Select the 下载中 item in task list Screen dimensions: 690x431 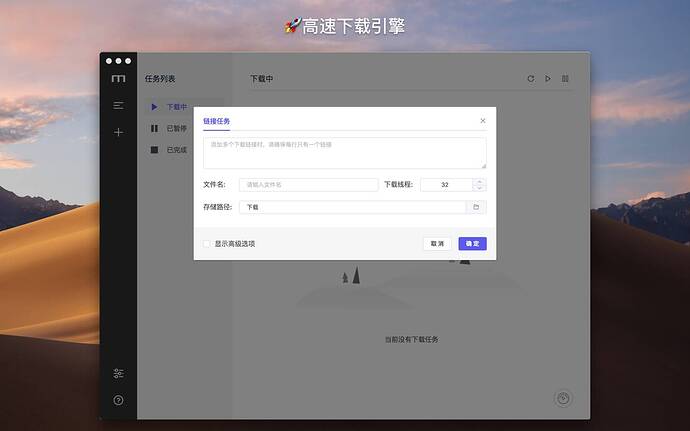(184, 107)
